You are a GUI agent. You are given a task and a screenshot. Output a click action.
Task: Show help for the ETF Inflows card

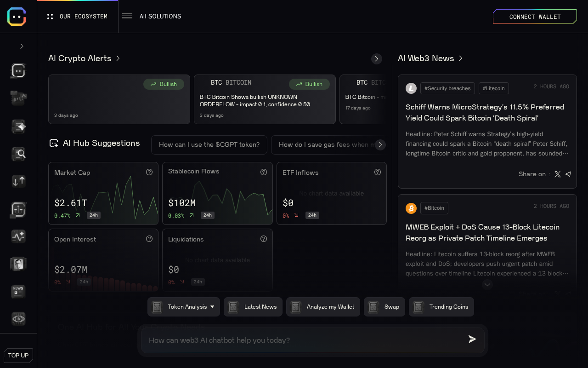[x=378, y=172]
